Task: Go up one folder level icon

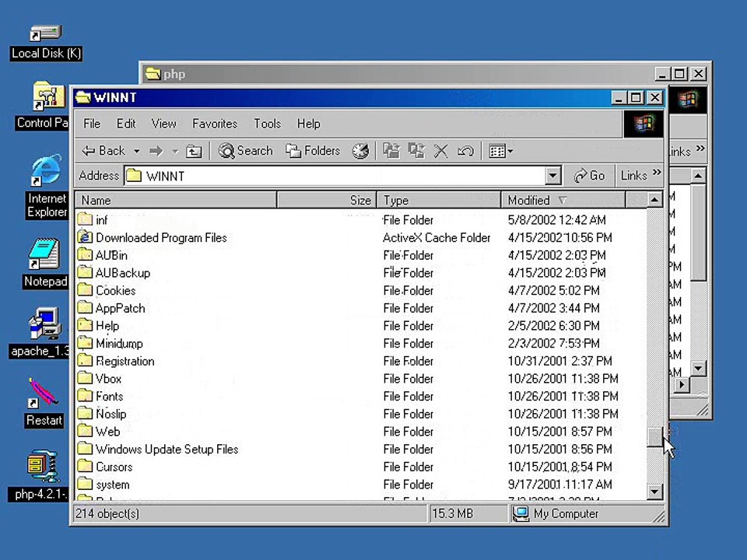Action: 194,152
